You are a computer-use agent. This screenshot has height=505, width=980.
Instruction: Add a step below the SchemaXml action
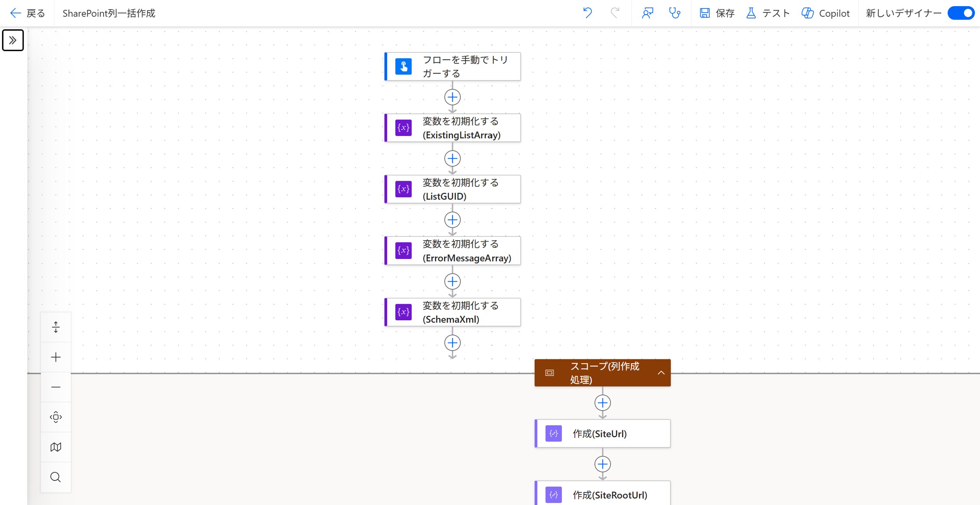tap(452, 343)
